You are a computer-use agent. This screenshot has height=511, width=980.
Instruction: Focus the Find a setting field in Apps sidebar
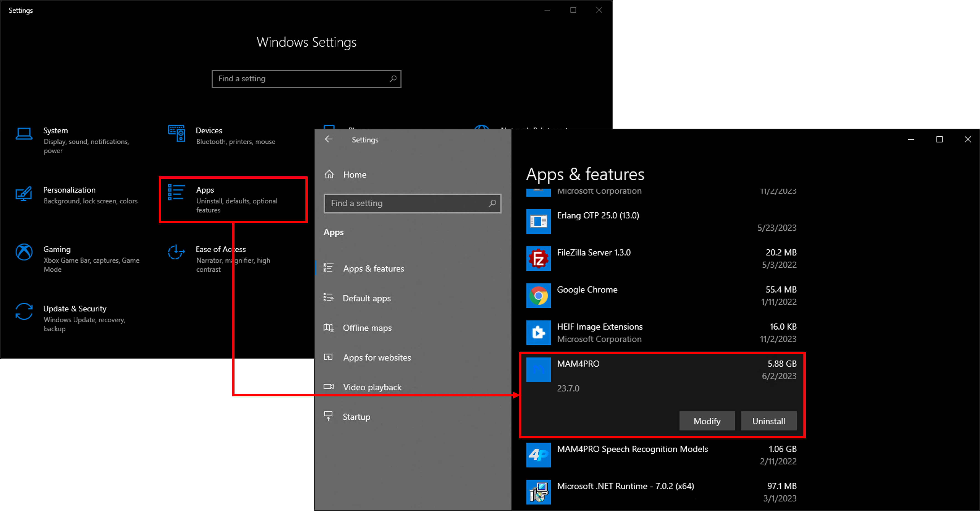pos(412,204)
